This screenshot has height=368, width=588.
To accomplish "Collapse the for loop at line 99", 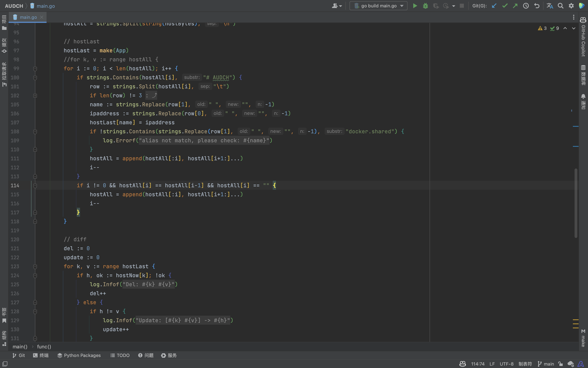I will pos(35,69).
